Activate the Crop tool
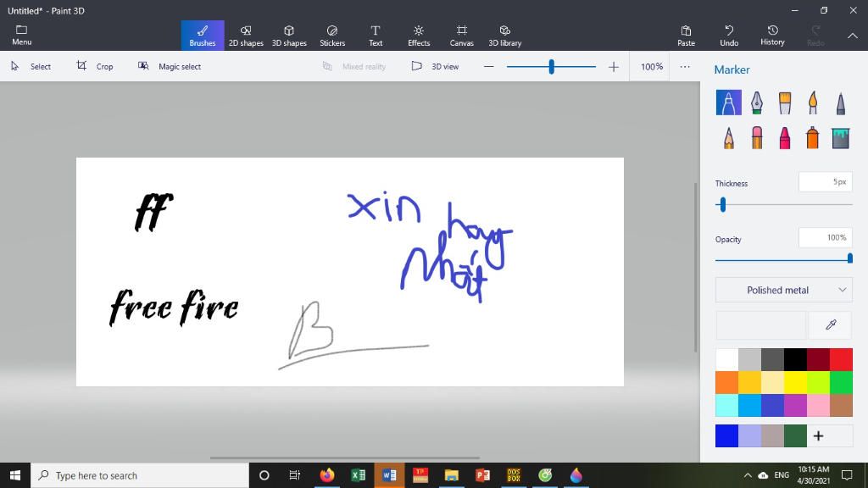868x488 pixels. (95, 66)
